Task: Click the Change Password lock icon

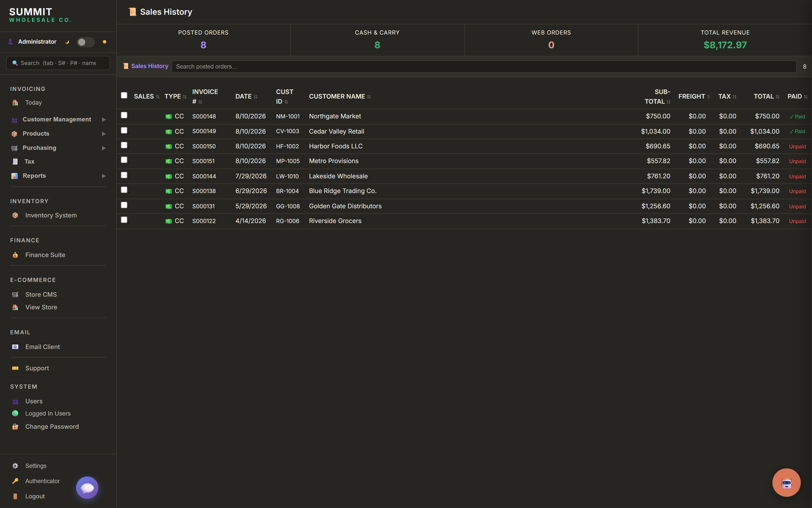Action: [x=15, y=427]
